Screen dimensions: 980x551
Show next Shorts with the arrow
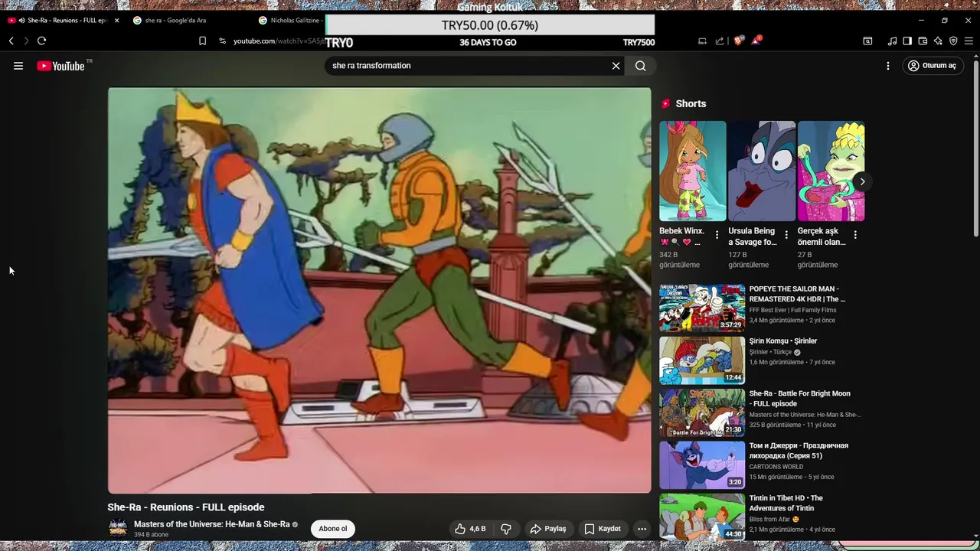pos(862,181)
